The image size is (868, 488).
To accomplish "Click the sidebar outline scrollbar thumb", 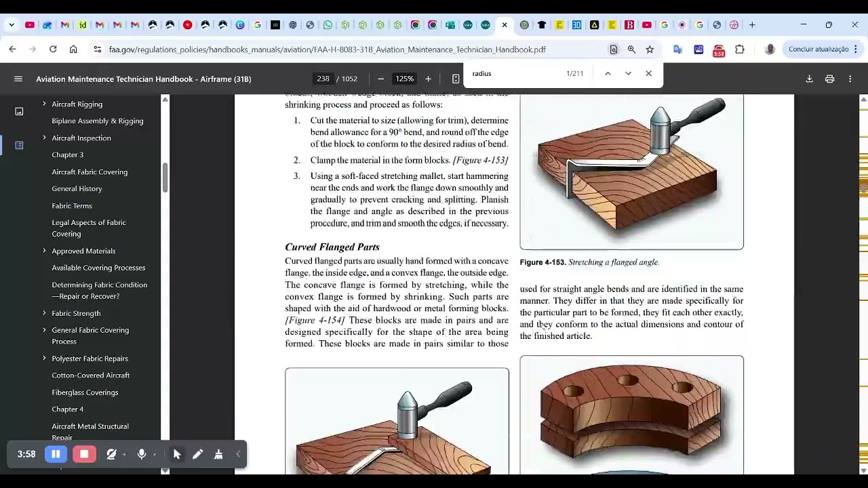I will 165,178.
